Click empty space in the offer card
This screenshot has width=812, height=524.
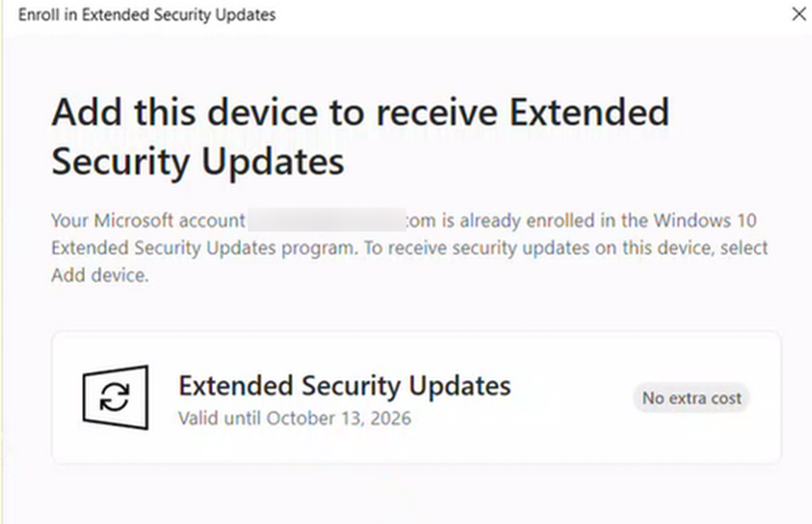569,440
